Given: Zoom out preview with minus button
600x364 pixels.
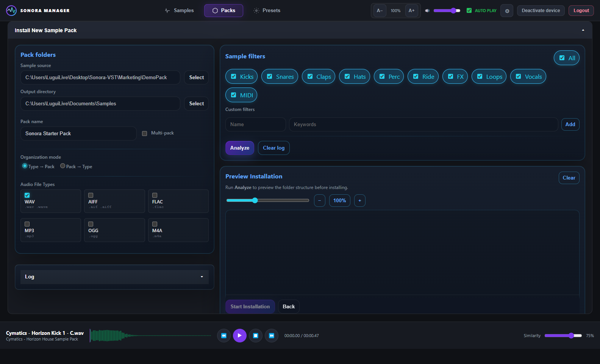Looking at the screenshot, I should pos(320,201).
